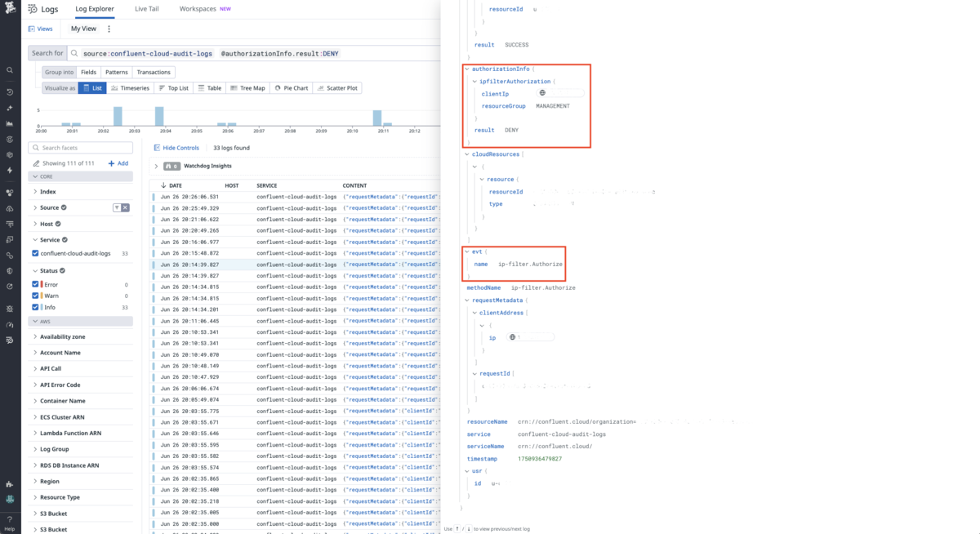This screenshot has width=980, height=534.
Task: Open the user avatar icon in sidebar
Action: [10, 499]
